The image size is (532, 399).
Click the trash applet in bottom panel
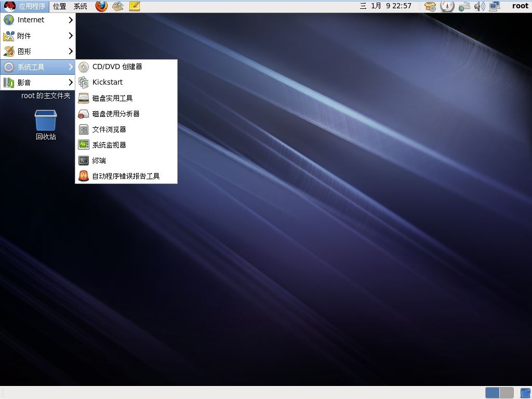pos(525,393)
